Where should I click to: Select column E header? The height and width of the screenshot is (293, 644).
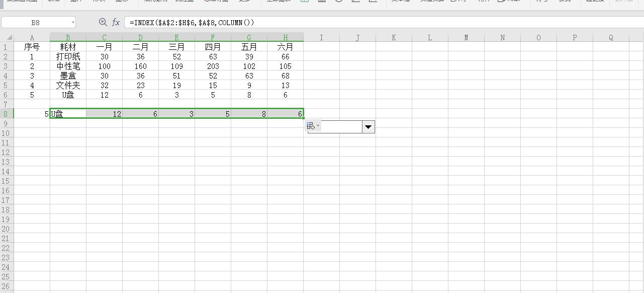tap(177, 38)
